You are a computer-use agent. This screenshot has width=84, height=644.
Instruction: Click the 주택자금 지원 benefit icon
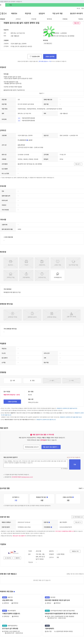(x=10, y=275)
